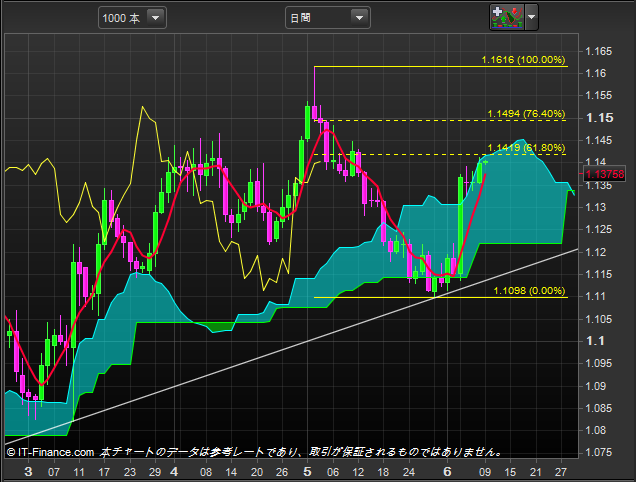This screenshot has width=636, height=482.
Task: Open the 1000本 bar count dropdown
Action: pyautogui.click(x=132, y=18)
